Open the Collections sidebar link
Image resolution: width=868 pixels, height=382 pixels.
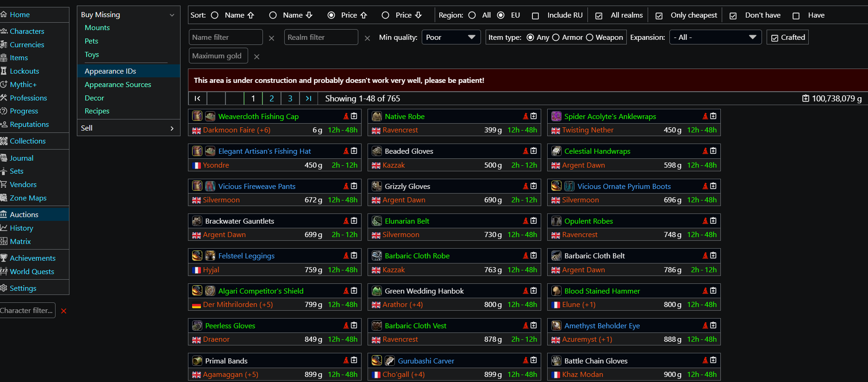point(28,141)
